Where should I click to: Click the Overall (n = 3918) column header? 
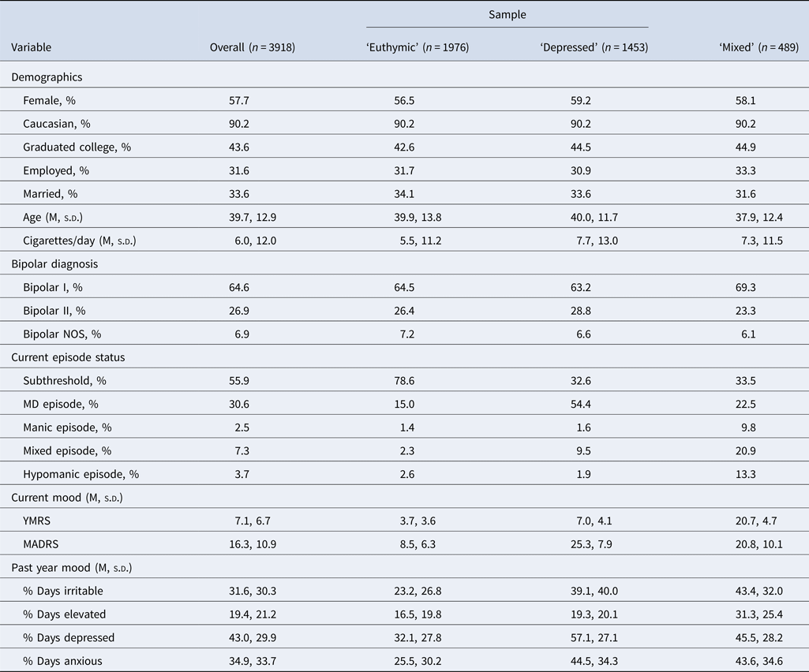point(252,47)
